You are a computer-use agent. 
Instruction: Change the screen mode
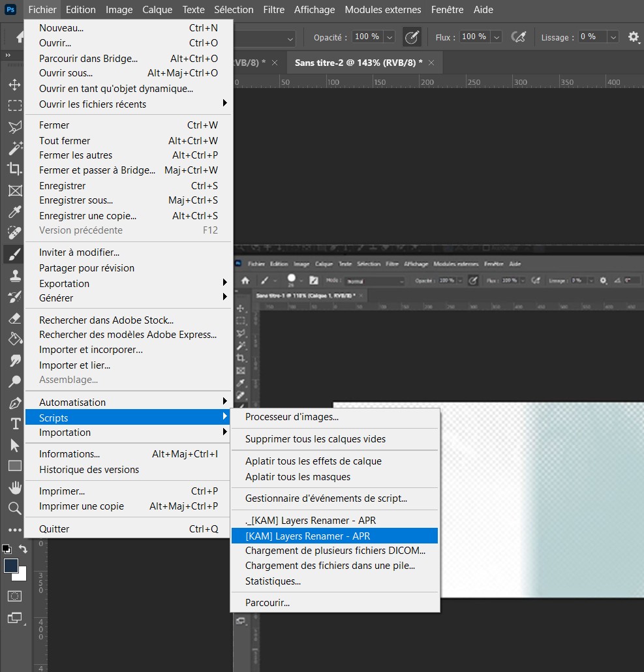16,619
